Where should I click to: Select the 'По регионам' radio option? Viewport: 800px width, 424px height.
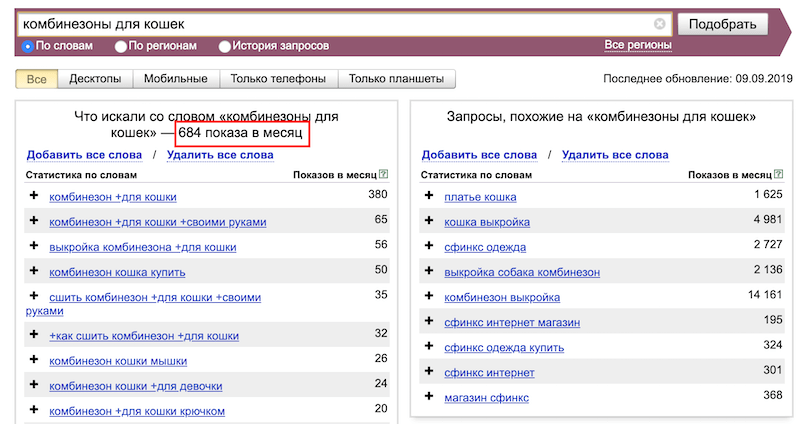click(121, 46)
